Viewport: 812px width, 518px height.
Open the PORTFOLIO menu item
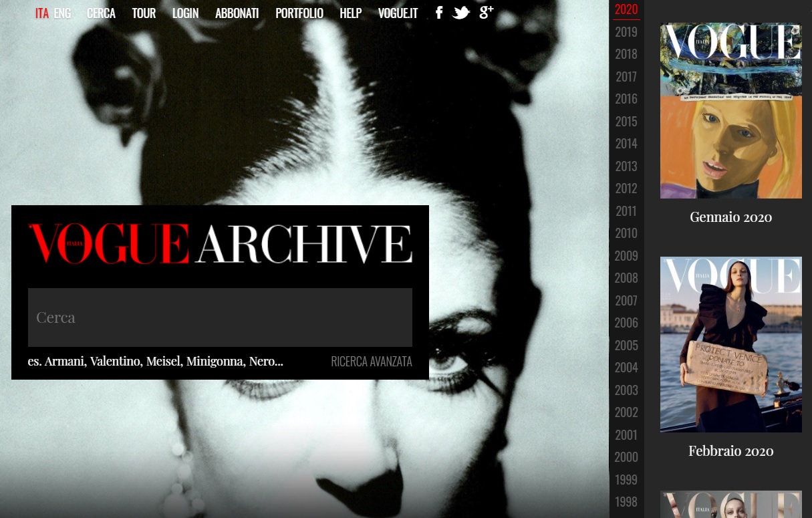pyautogui.click(x=299, y=13)
